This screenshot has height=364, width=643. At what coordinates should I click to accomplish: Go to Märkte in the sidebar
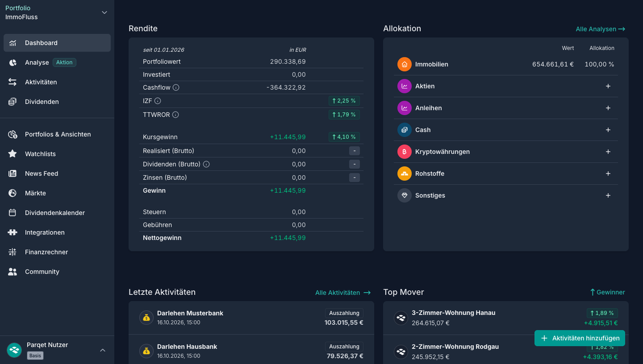(57, 193)
